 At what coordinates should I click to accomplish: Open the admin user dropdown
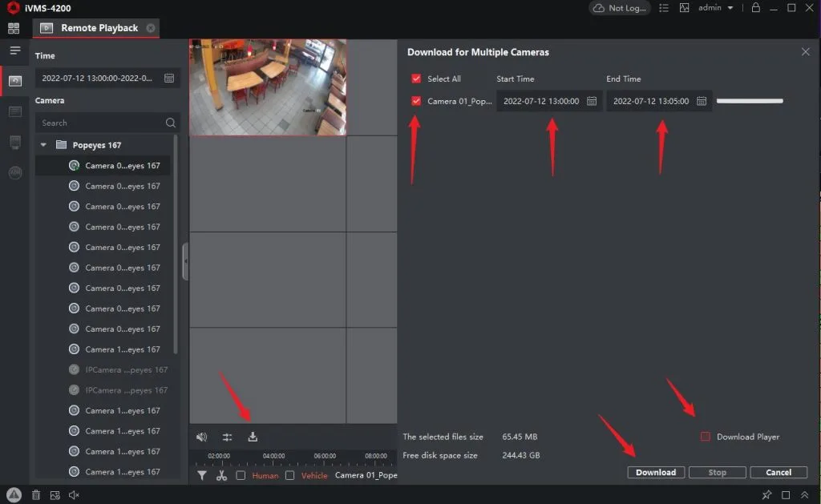(715, 8)
